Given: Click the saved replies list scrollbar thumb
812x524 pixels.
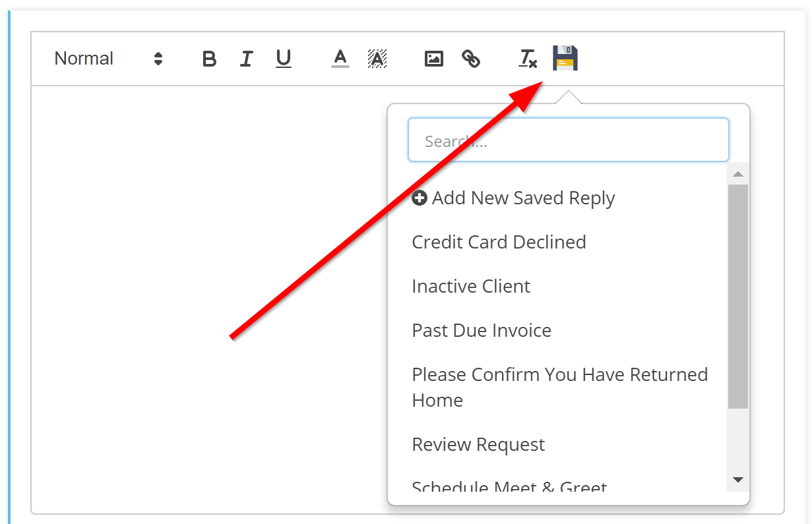Looking at the screenshot, I should pos(738,297).
